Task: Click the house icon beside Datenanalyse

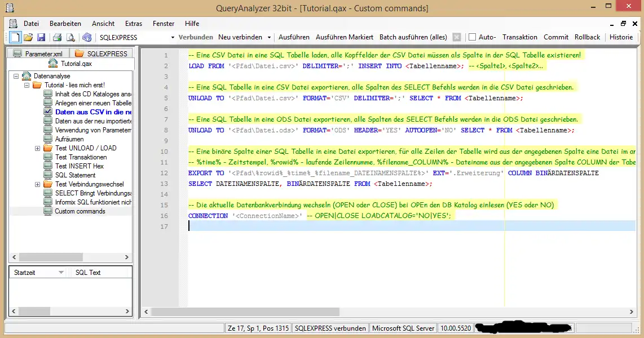Action: pos(27,76)
